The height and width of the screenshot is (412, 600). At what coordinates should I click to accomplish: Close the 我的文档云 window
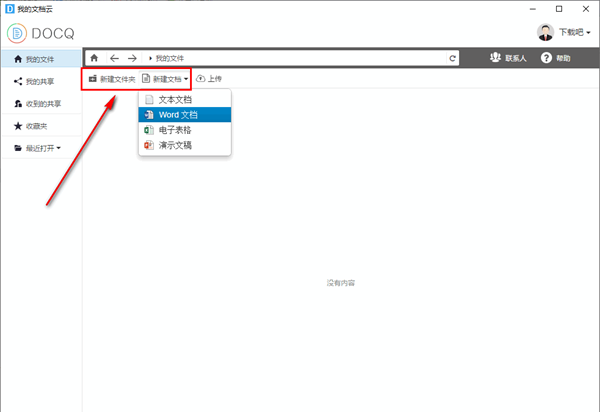pos(586,9)
